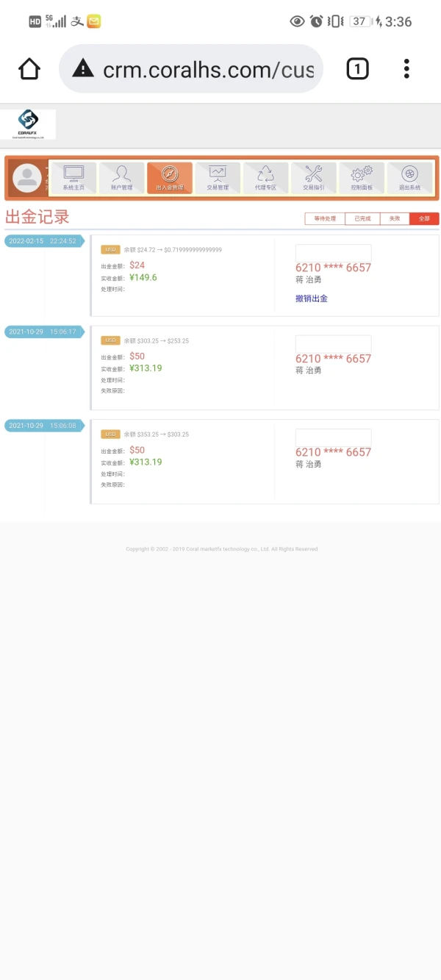This screenshot has height=980, width=441.
Task: Filter records by 已完成 tab
Action: pos(362,218)
